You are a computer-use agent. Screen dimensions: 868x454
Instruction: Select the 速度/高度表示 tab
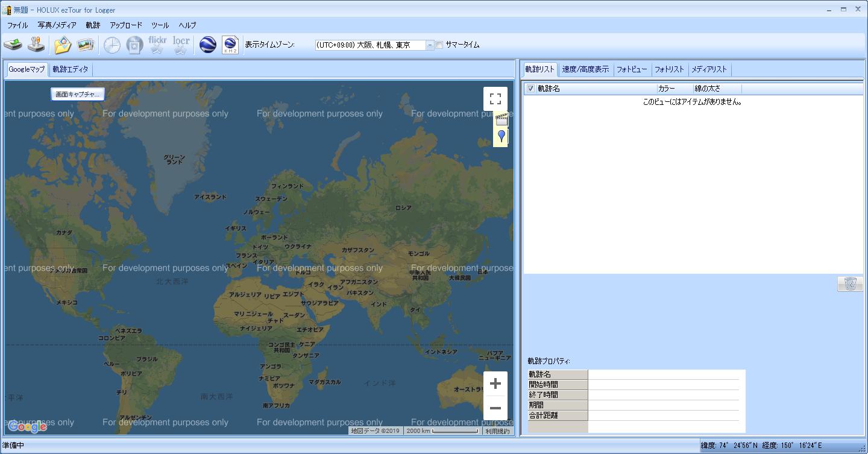tap(585, 69)
